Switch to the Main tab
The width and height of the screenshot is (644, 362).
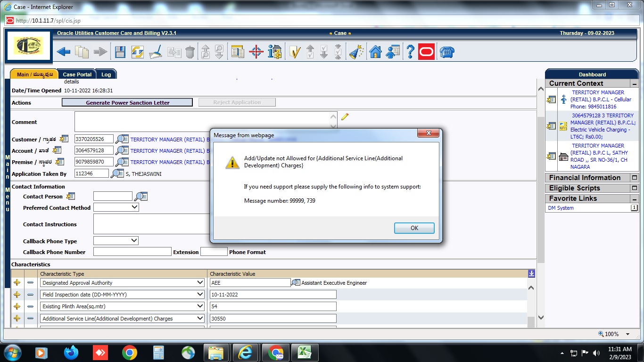point(34,74)
